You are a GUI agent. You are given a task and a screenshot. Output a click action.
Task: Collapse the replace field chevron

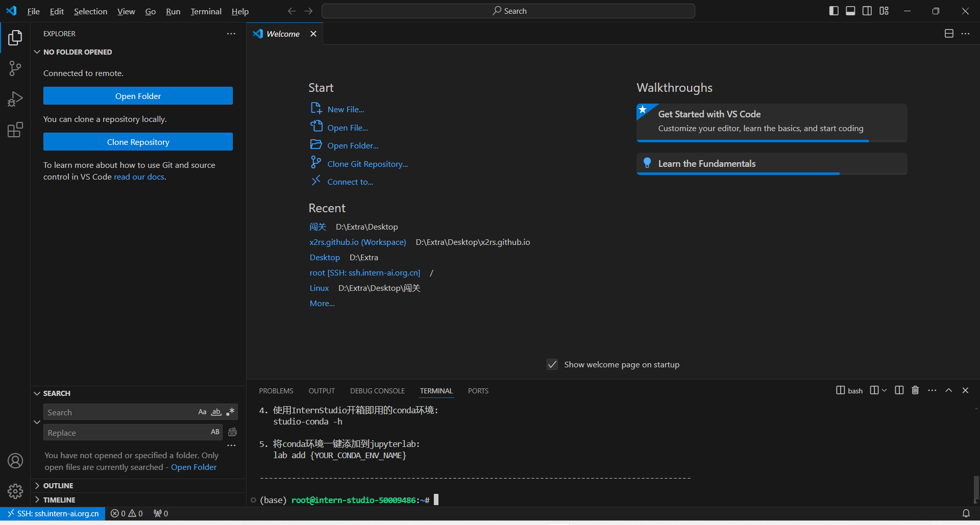pyautogui.click(x=37, y=422)
